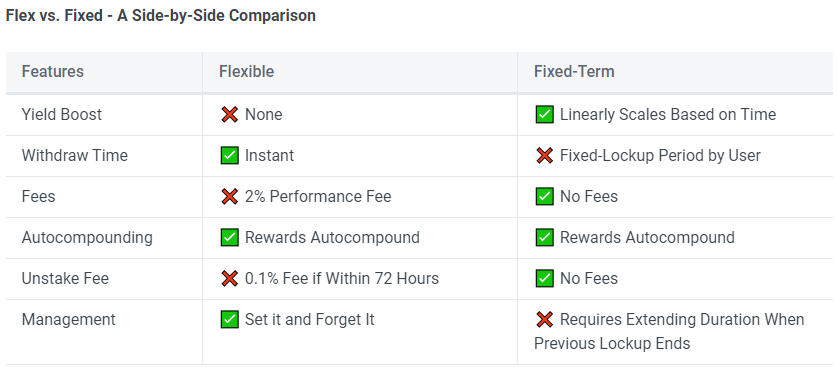Click green checkmark next to "Set it and Forget It"
Image resolution: width=837 pixels, height=369 pixels.
(x=230, y=319)
